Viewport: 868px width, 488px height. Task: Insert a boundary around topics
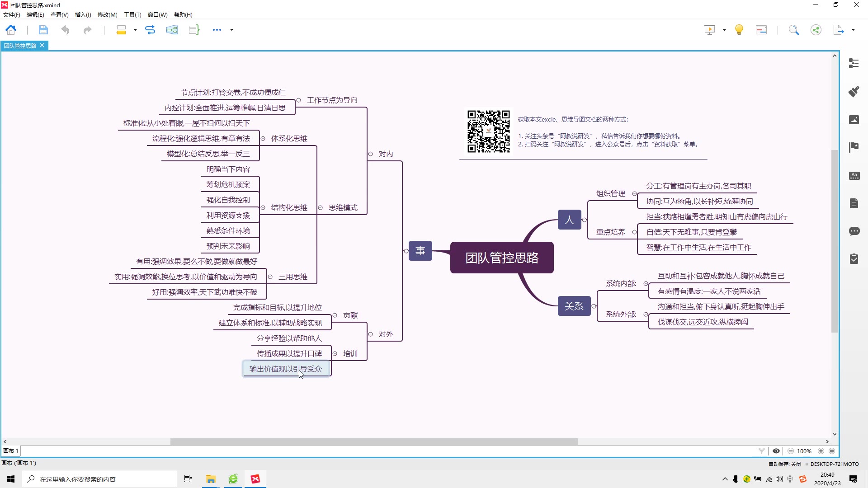(x=172, y=30)
